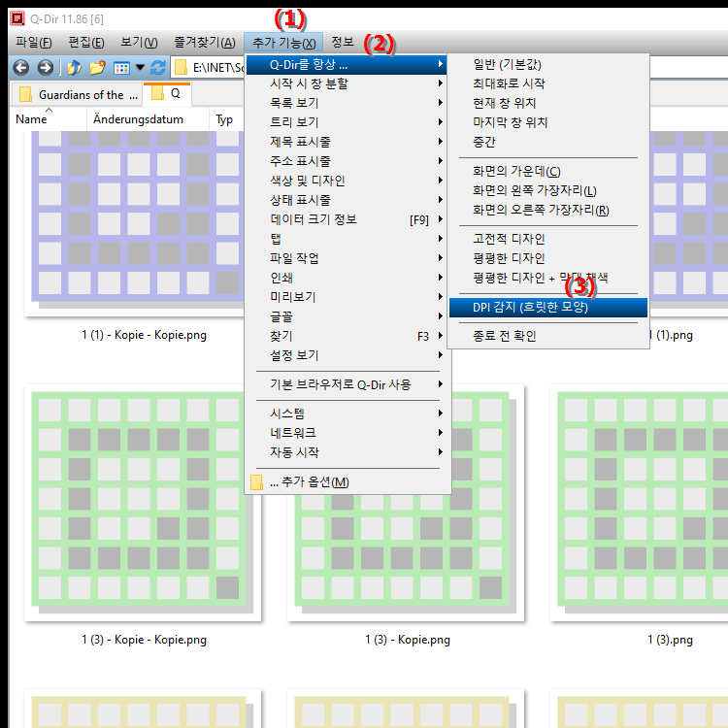Select 평평한 디자인 + 막대 채색

[x=548, y=279]
